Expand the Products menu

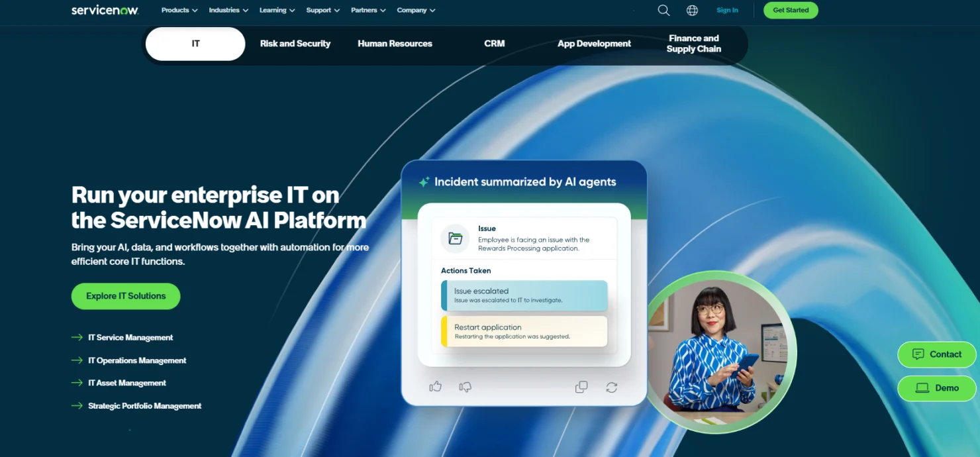coord(179,10)
